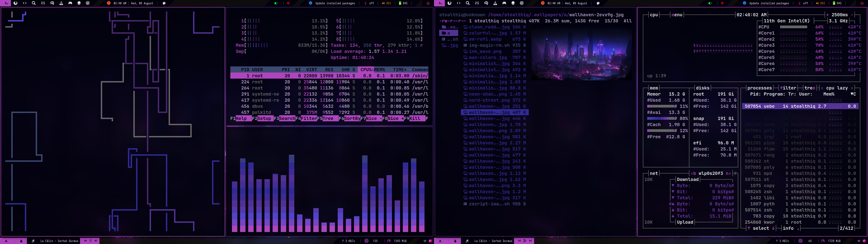Click the red power icon in left top bar
Viewport: 868px width, 244px height.
coord(428,3)
